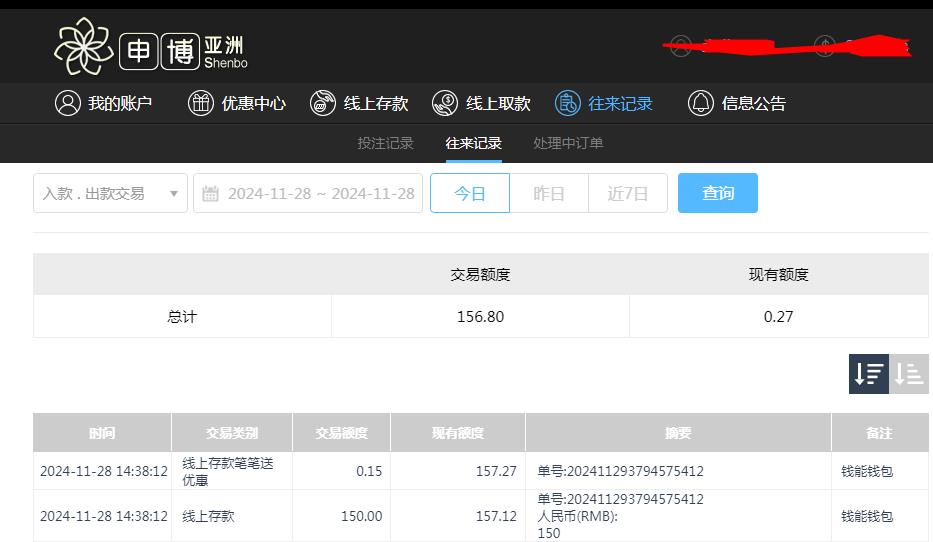This screenshot has height=542, width=933.
Task: Open the date range field 2024-11-28
Action: (308, 193)
